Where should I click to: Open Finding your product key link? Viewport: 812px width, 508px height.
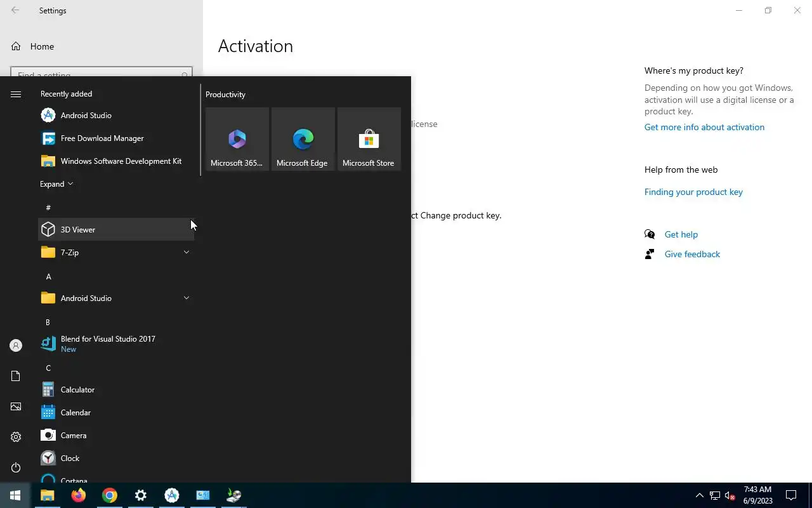tap(693, 192)
